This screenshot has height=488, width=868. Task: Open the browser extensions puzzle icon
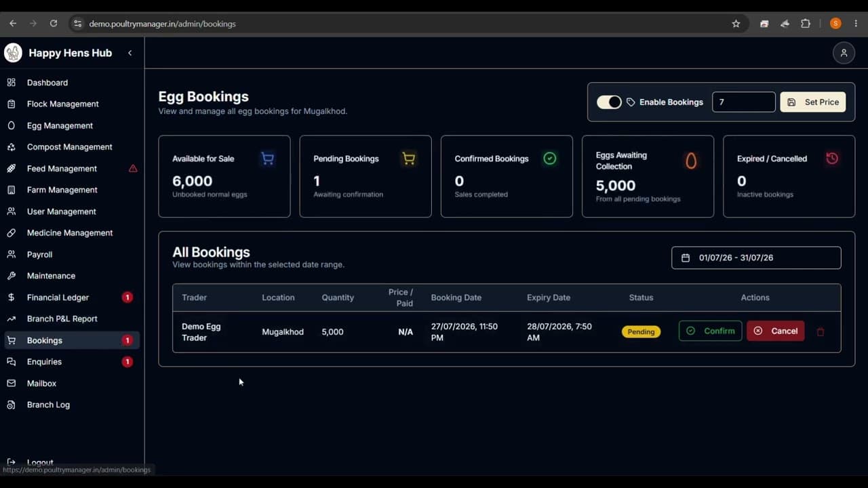[806, 24]
